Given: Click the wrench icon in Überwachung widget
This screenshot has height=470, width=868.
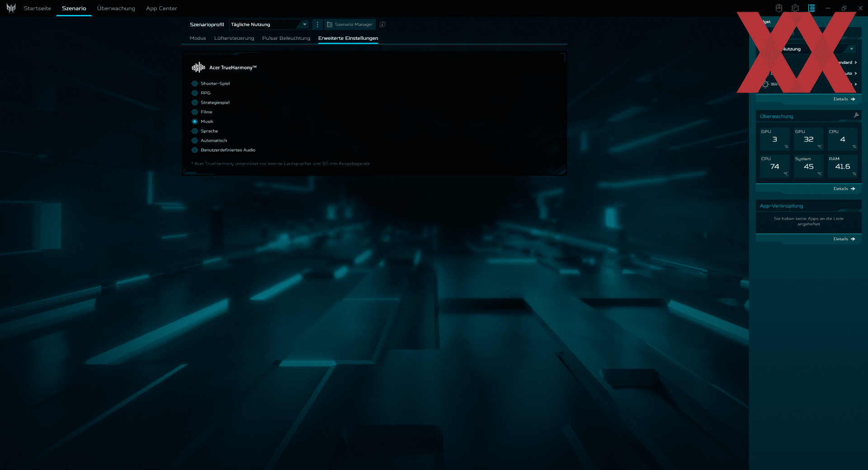Looking at the screenshot, I should click(856, 115).
